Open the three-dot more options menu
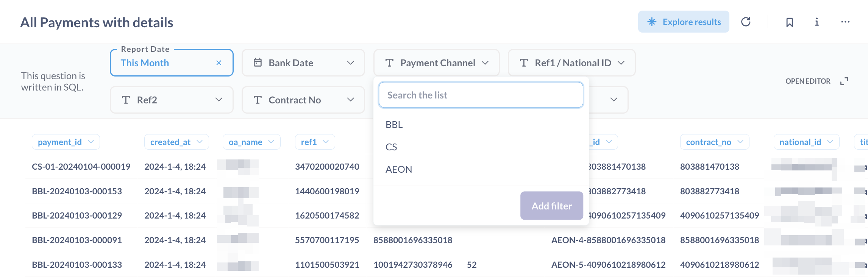The image size is (868, 278). point(845,22)
